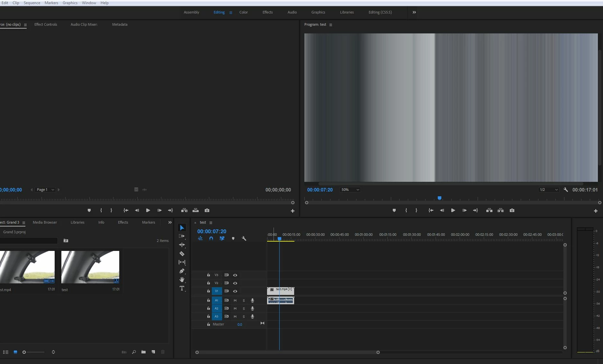The height and width of the screenshot is (364, 603).
Task: Open the 1/2 playback resolution dropdown
Action: pos(549,190)
